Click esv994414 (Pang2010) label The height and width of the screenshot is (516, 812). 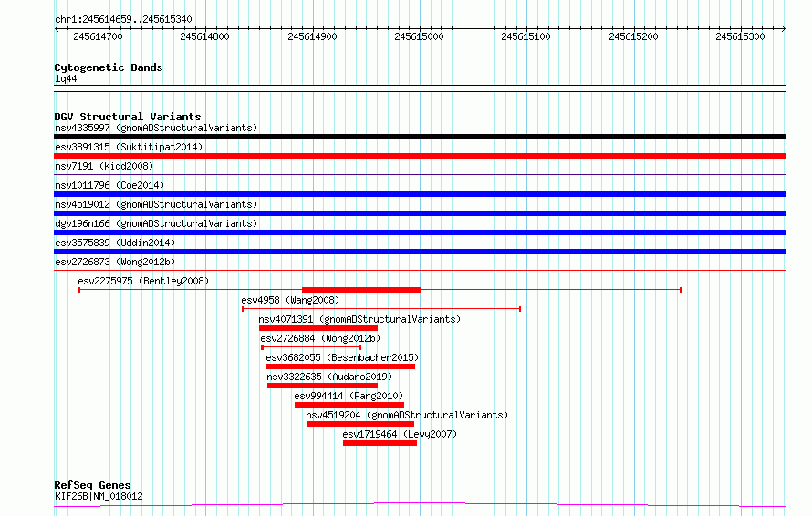click(349, 396)
